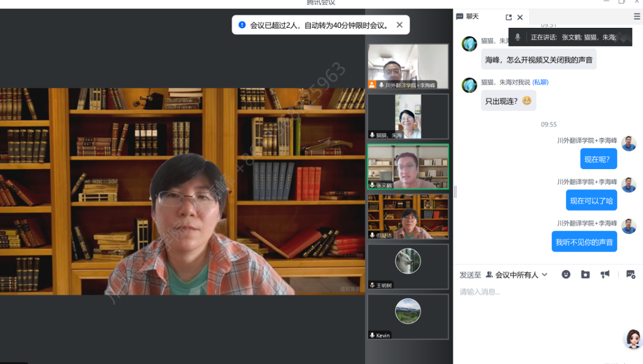Click the 川外翻译学院+李海峰 video thumbnail
The height and width of the screenshot is (364, 643).
(408, 66)
